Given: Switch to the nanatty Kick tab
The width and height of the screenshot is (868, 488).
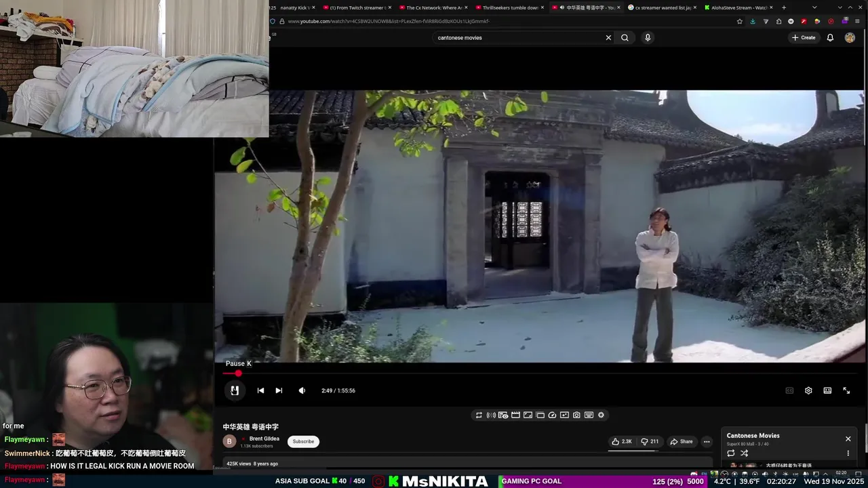Looking at the screenshot, I should click(296, 7).
